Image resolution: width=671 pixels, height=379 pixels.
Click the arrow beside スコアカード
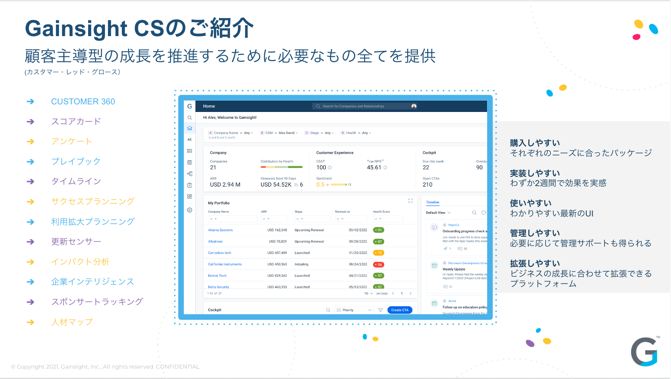point(30,121)
